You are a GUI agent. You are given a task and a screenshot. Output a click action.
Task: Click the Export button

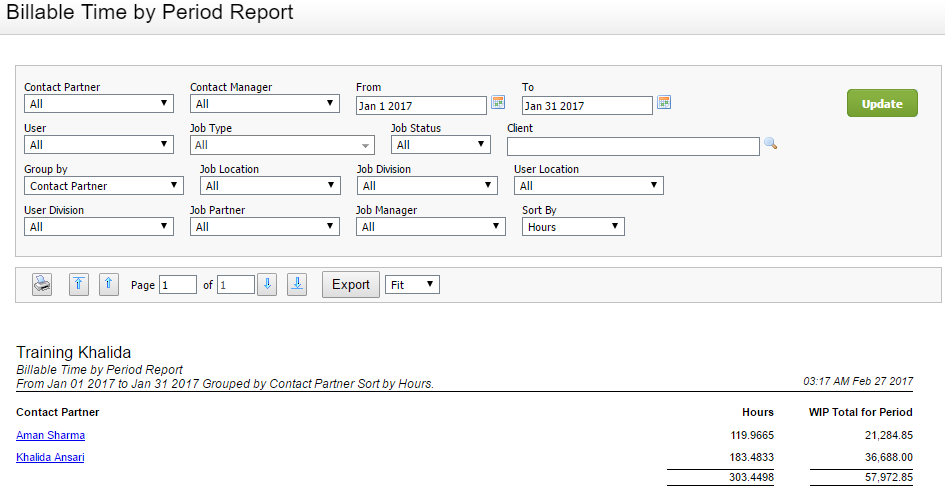[351, 285]
